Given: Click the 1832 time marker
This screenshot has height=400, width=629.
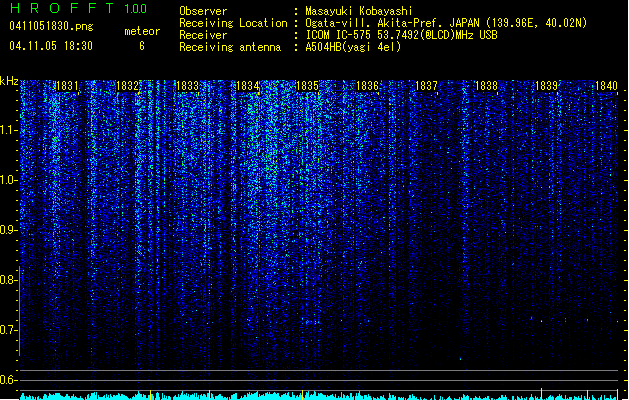Looking at the screenshot, I should [127, 86].
